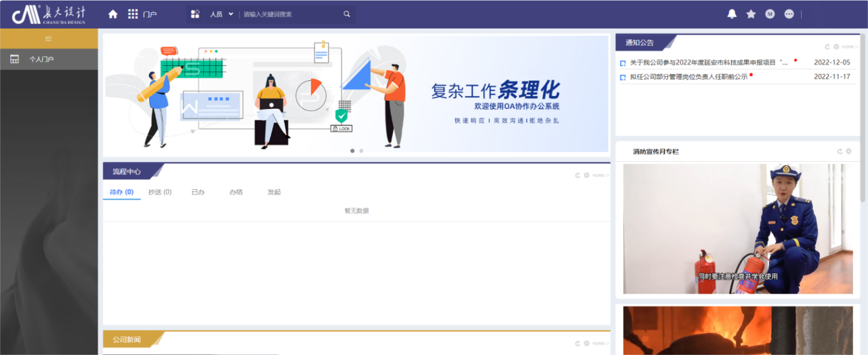The image size is (868, 355).
Task: Open the 拟任公司部分管理岗位负责人任职前公示 notice
Action: (688, 77)
